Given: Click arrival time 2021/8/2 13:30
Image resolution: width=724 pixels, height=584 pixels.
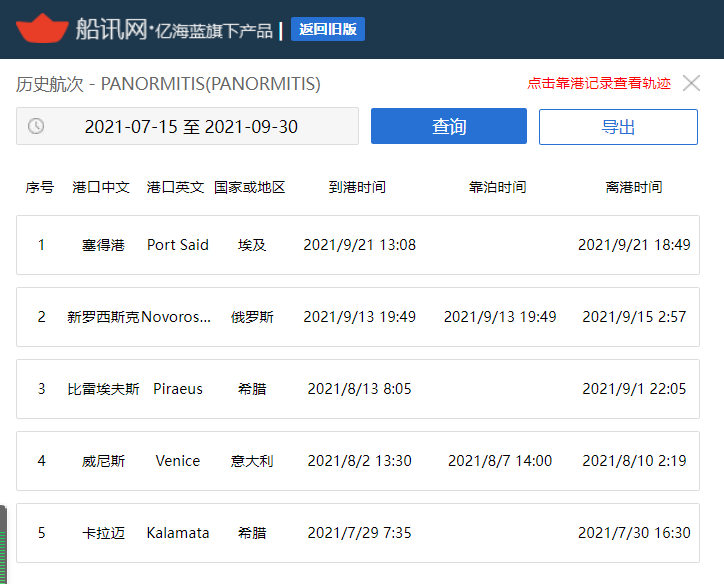Looking at the screenshot, I should coord(360,461).
